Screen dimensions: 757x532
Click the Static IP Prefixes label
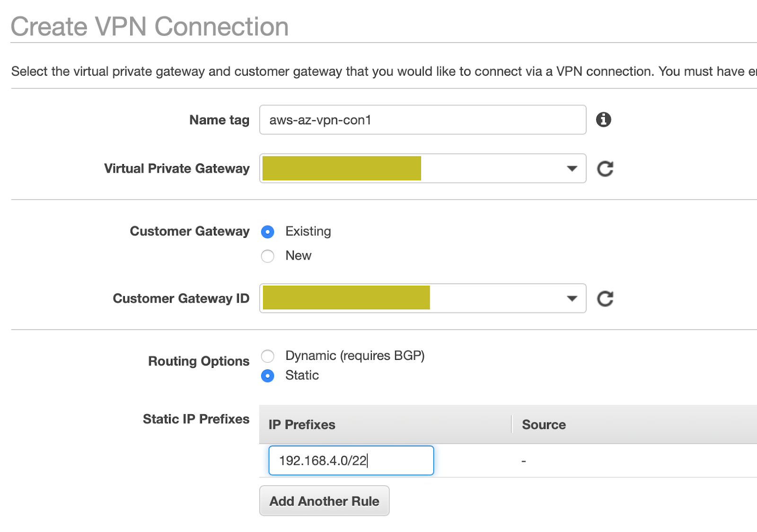coord(196,419)
